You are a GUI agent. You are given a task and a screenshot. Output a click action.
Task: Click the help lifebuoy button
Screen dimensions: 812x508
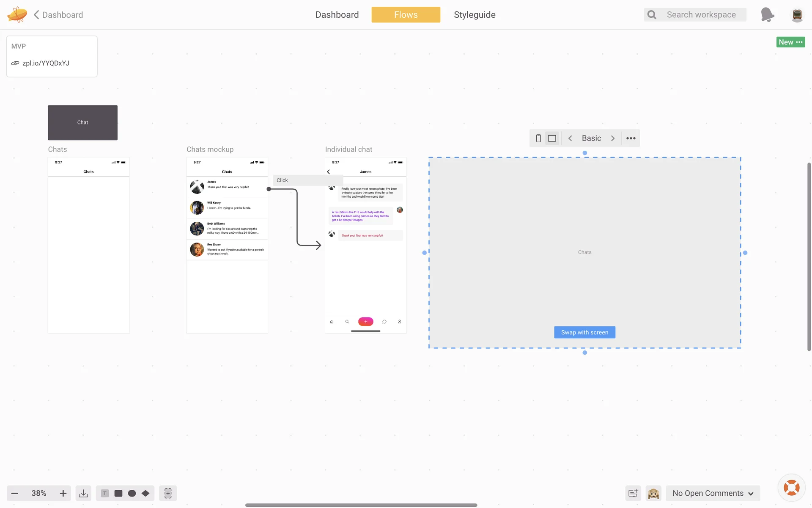click(791, 488)
